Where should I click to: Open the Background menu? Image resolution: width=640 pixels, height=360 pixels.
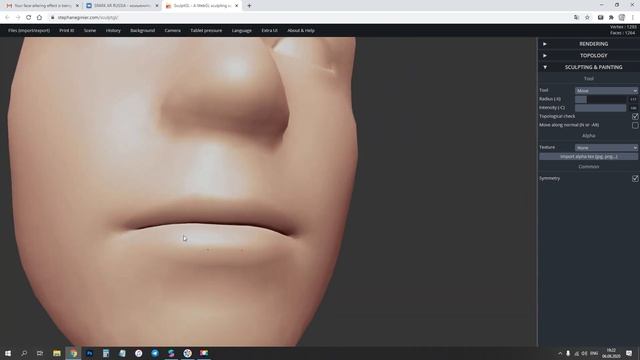[142, 31]
